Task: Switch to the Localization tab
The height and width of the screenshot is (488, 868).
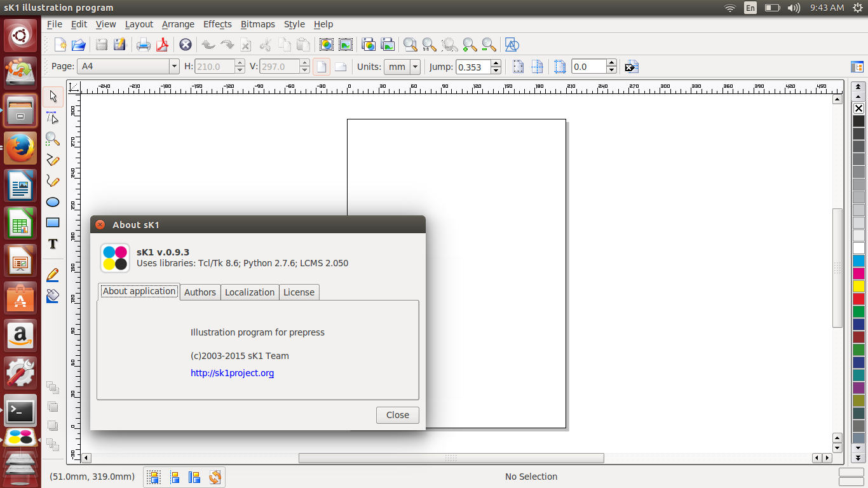Action: tap(250, 292)
